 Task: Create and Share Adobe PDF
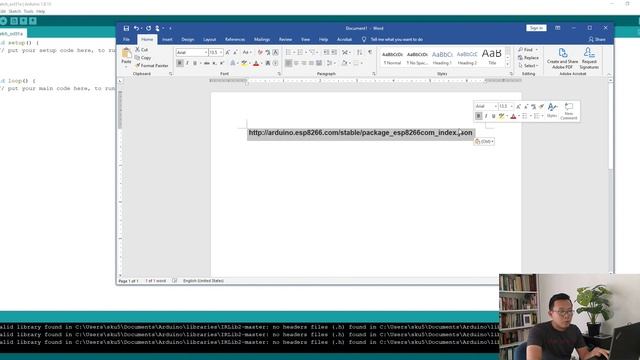[562, 58]
